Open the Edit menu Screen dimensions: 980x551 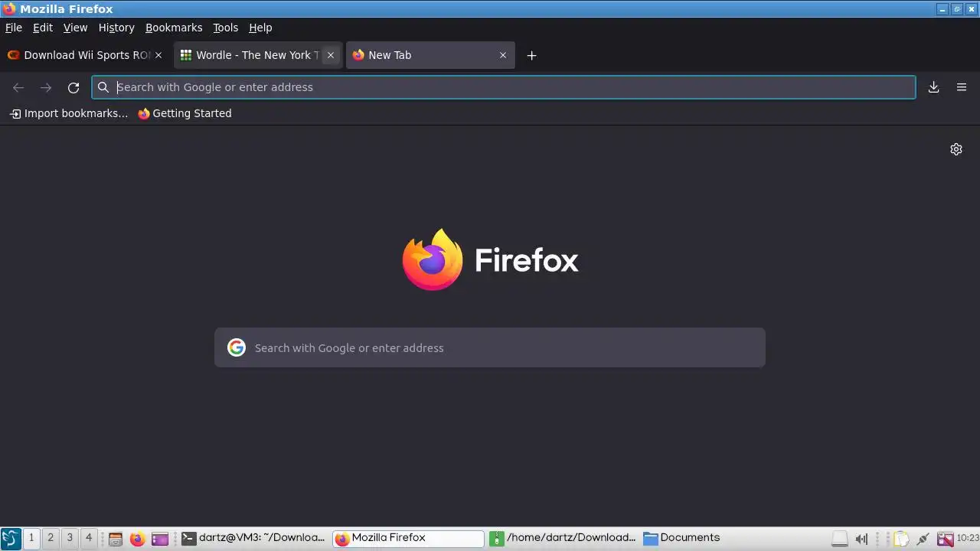pyautogui.click(x=43, y=28)
